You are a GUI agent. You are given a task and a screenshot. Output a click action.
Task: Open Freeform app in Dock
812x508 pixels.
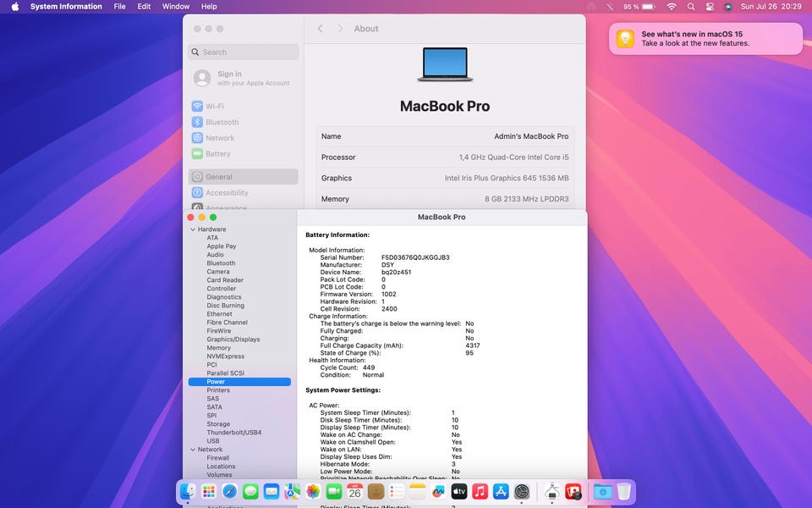click(x=438, y=491)
